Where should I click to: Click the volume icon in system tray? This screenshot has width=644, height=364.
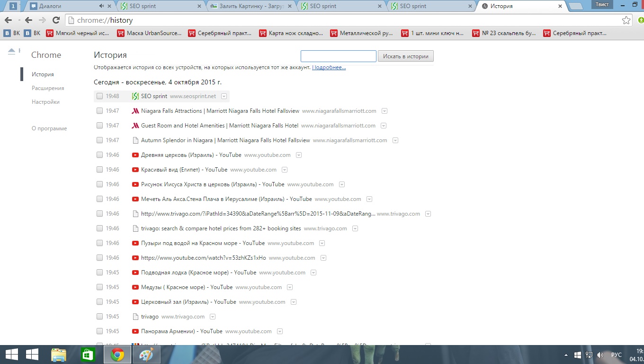pyautogui.click(x=600, y=355)
